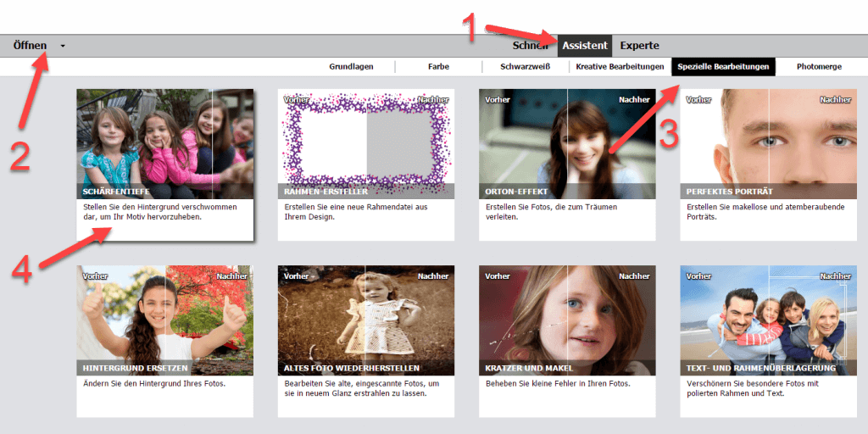Open the Rahmen-Ersteller guided edit thumbnail
Viewport: 868px width, 434px height.
pos(366,144)
